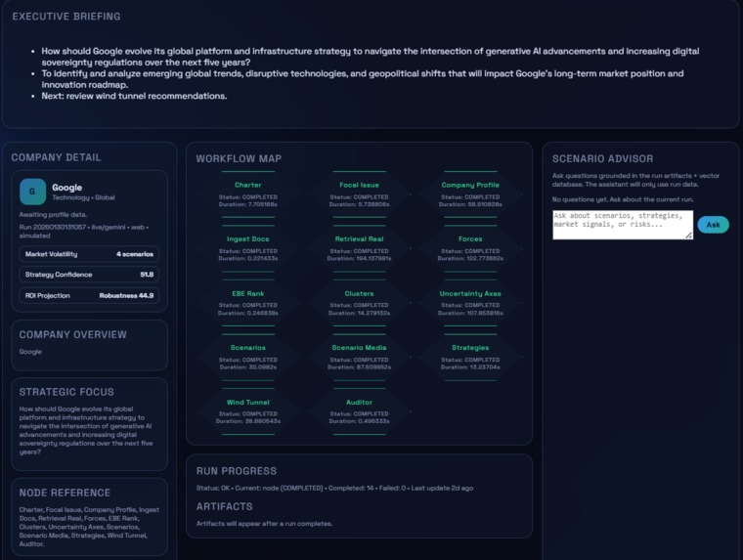Click Company Profile duration 58.510828s text
The width and height of the screenshot is (743, 560).
[470, 204]
